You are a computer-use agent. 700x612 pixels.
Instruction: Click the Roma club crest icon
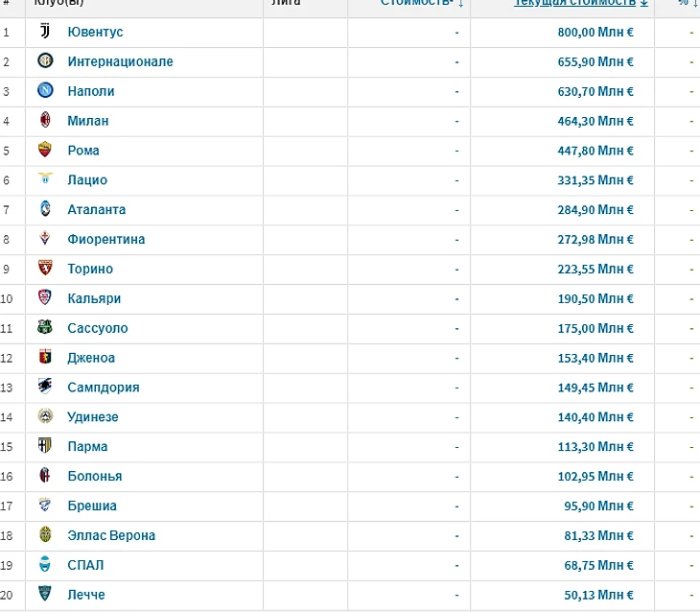tap(45, 150)
